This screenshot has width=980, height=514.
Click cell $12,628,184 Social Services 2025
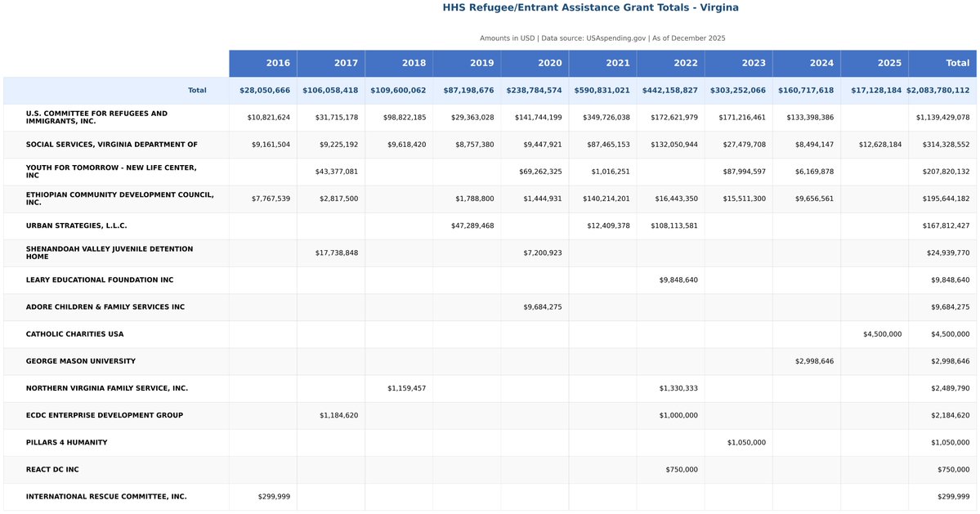tap(880, 145)
